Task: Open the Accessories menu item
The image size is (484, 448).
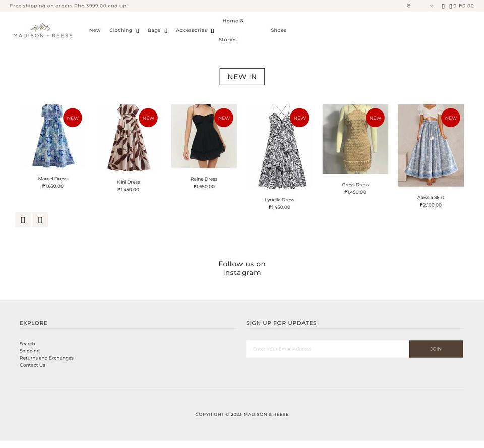Action: pyautogui.click(x=192, y=30)
